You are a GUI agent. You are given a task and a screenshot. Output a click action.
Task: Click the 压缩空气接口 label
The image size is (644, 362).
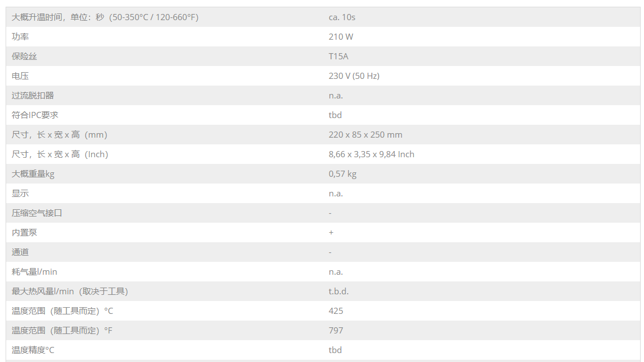pos(37,213)
